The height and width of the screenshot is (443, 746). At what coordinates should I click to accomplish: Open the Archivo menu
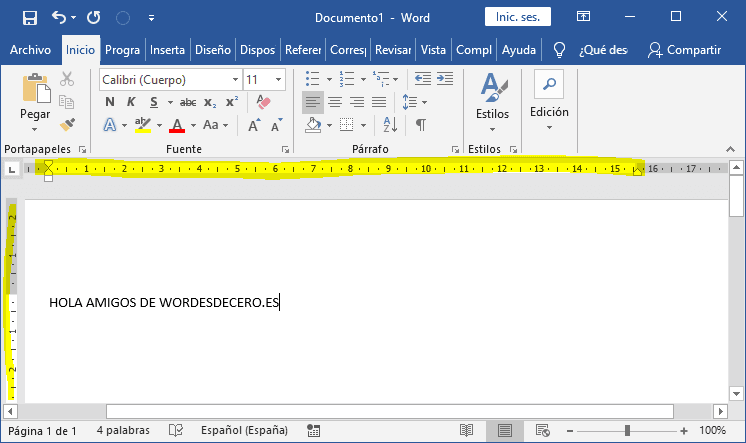click(x=30, y=49)
